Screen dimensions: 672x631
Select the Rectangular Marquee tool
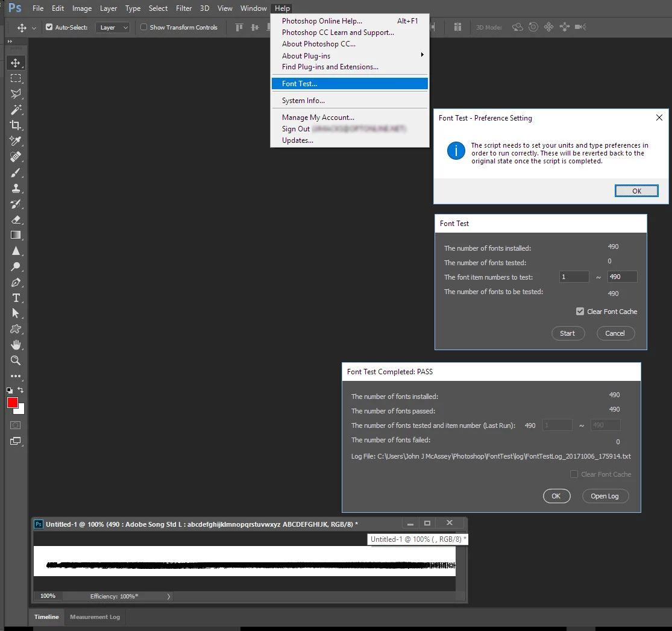16,78
